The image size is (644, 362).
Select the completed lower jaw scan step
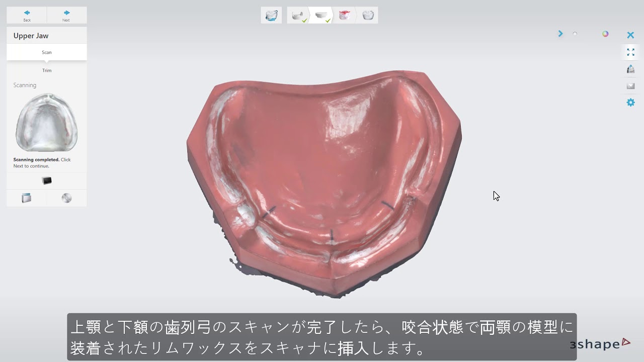coord(298,16)
